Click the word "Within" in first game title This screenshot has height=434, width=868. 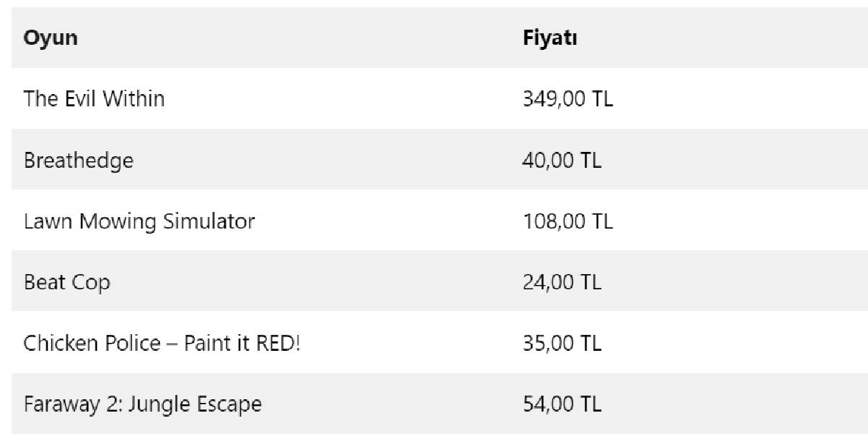point(132,98)
